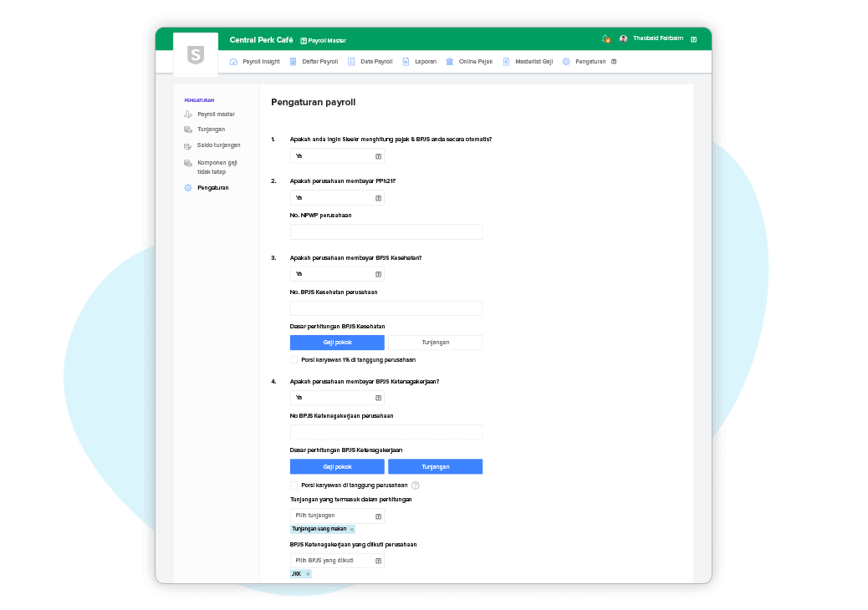Remove the JKK tag

tap(308, 575)
